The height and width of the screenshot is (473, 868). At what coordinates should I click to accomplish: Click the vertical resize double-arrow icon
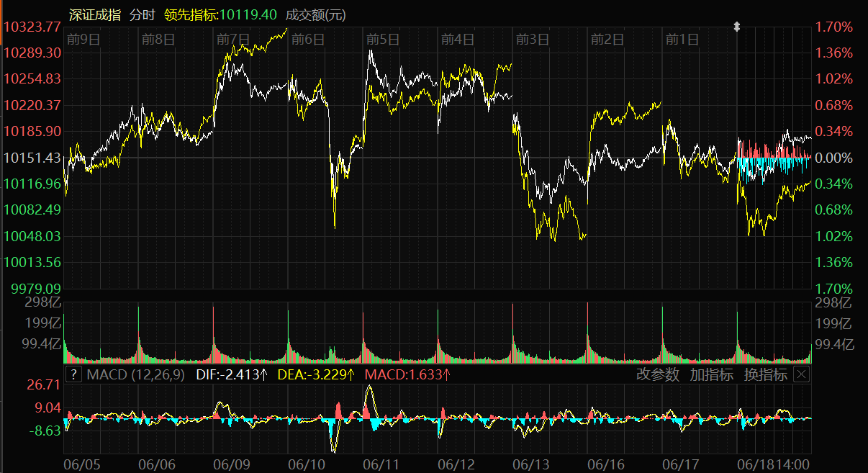(x=736, y=27)
